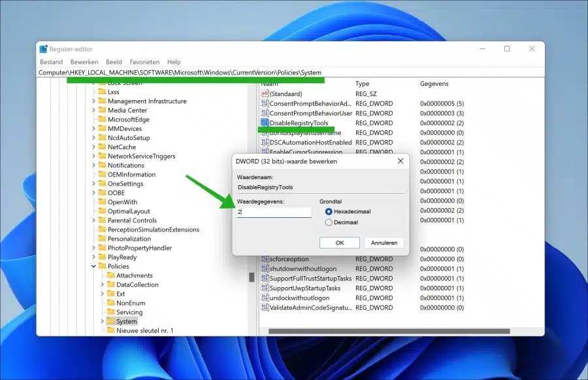The height and width of the screenshot is (380, 588).
Task: Click the undockwithoutlogon DWORD icon
Action: 265,298
